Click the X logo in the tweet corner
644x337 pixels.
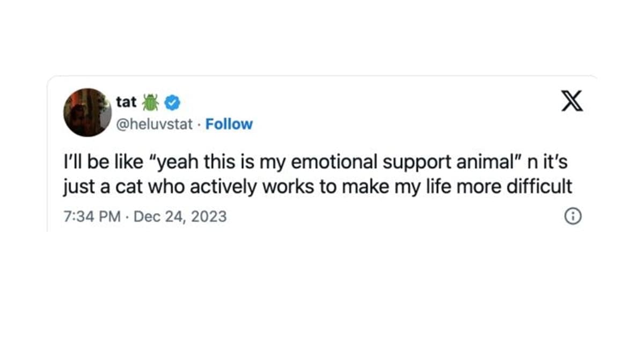572,100
